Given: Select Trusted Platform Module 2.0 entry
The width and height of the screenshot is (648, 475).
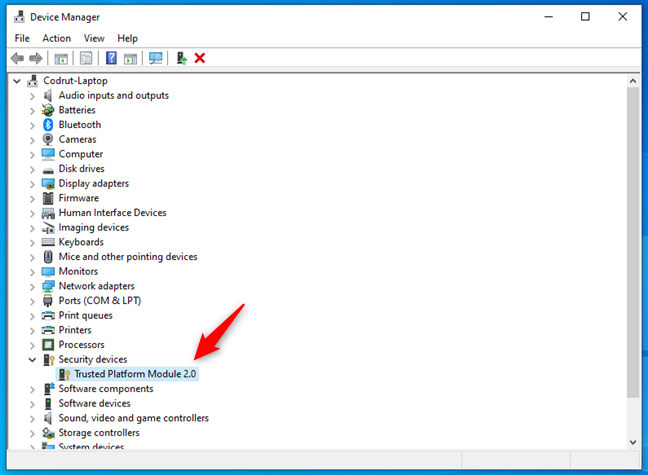Looking at the screenshot, I should coord(135,374).
